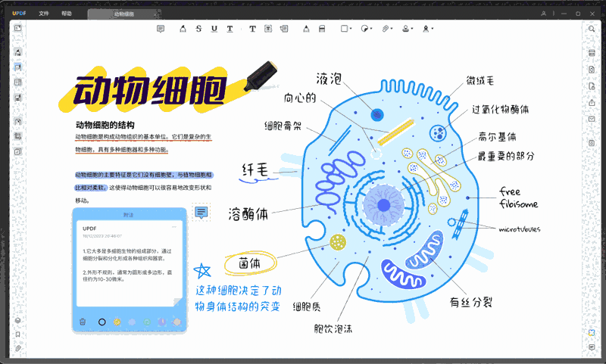606x364 pixels.
Task: Open Comment mode highlighter icon in left sidebar
Action: 17,51
